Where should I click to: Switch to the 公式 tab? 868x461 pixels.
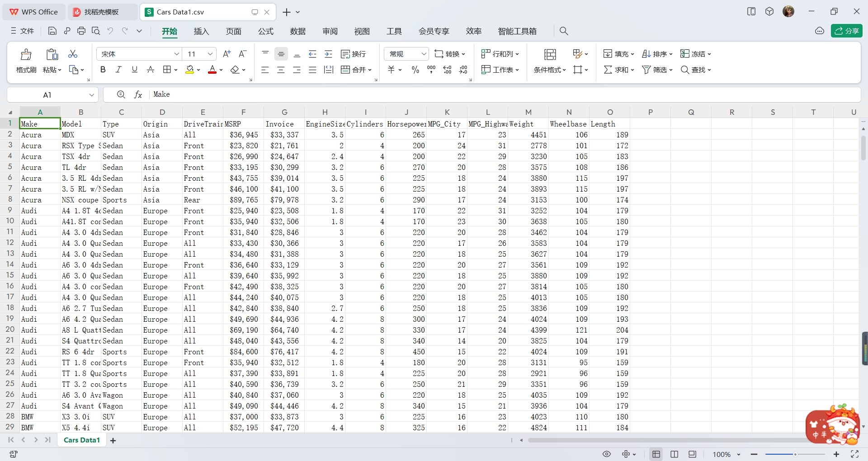[266, 31]
